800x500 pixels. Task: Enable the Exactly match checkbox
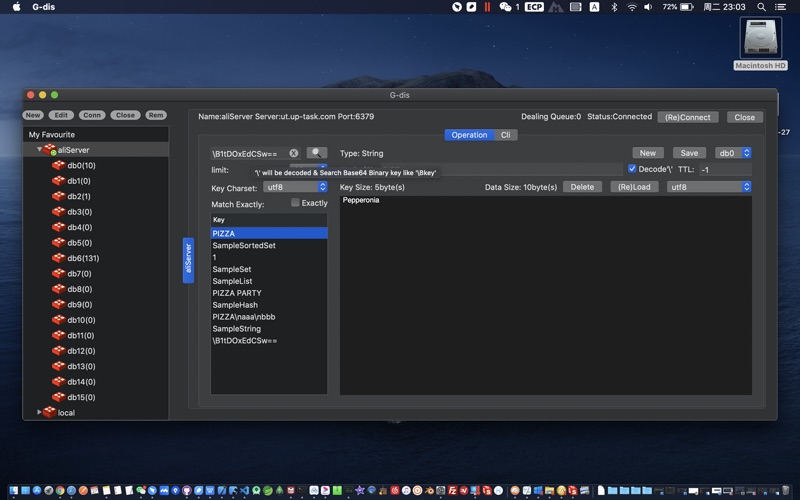click(295, 203)
